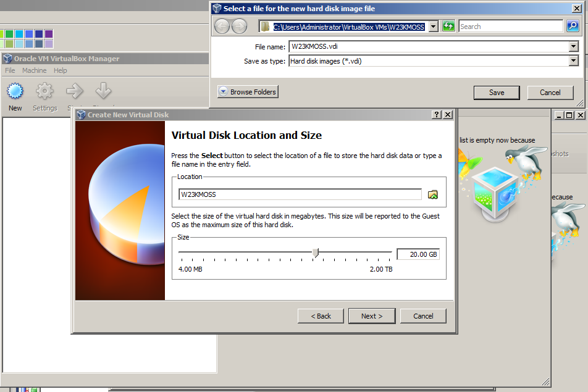Viewport: 588px width, 392px height.
Task: Open the Save as type dropdown arrow
Action: pos(573,60)
